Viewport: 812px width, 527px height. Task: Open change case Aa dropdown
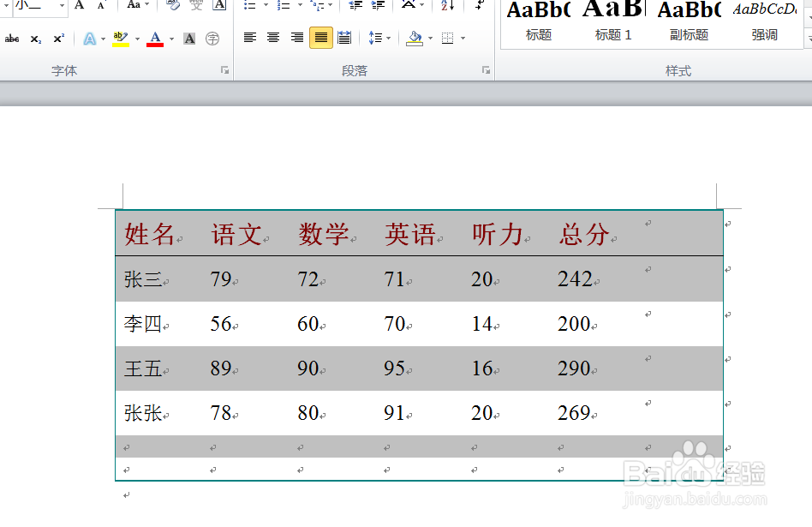coord(138,5)
